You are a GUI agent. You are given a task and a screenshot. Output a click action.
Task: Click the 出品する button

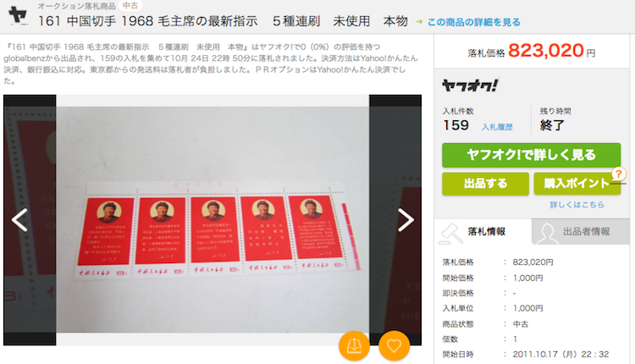[485, 184]
